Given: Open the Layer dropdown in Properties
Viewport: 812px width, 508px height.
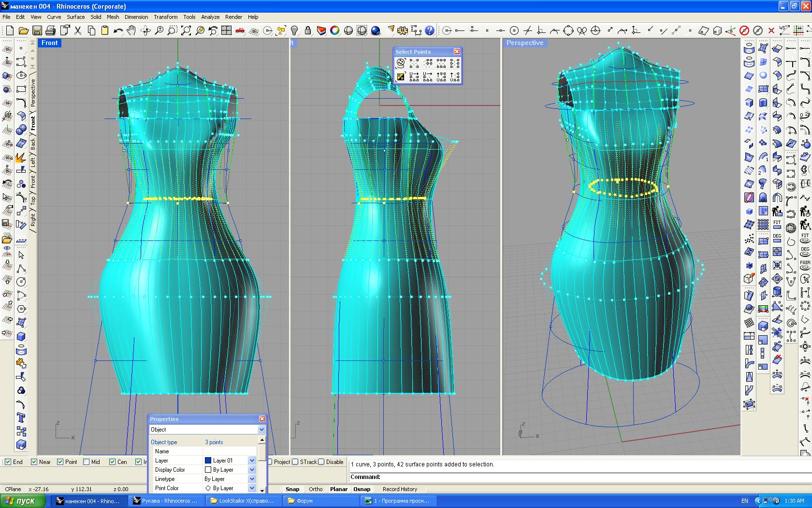Looking at the screenshot, I should (252, 461).
